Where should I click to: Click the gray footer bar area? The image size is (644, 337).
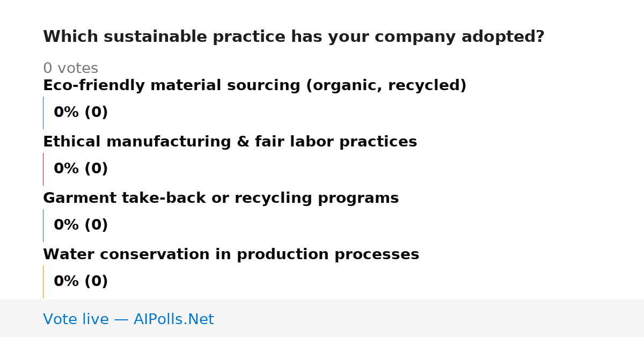click(x=322, y=318)
